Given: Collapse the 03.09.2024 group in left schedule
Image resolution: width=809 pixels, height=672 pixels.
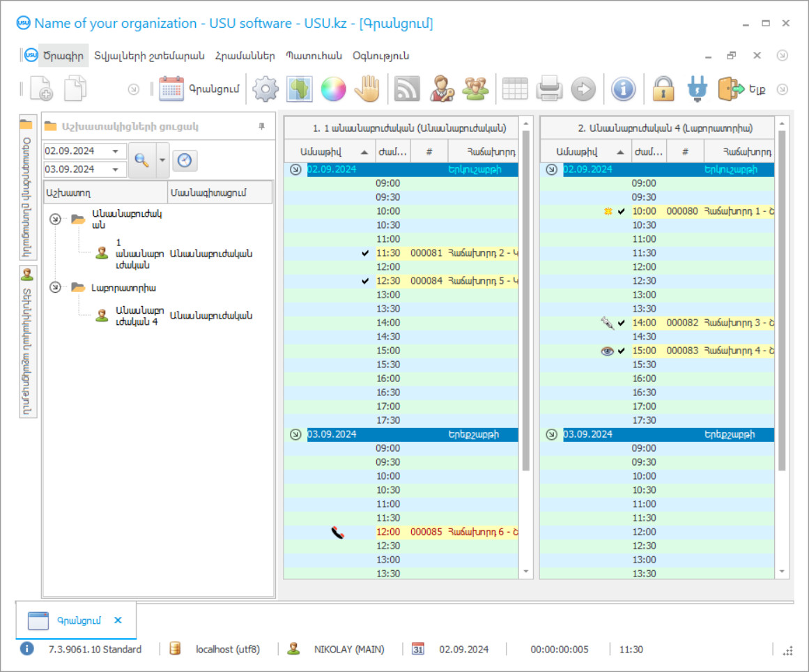Looking at the screenshot, I should click(x=295, y=434).
